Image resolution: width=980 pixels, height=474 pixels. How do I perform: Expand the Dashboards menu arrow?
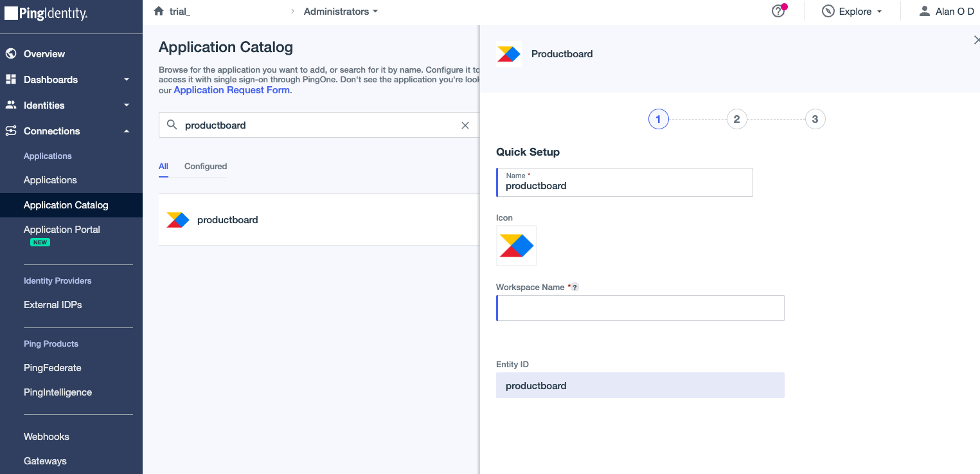click(x=127, y=80)
